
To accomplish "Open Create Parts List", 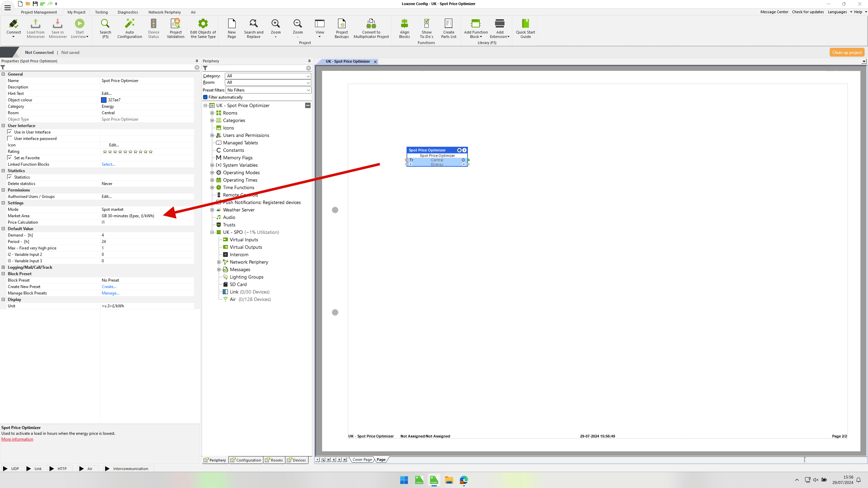I will 448,24.
